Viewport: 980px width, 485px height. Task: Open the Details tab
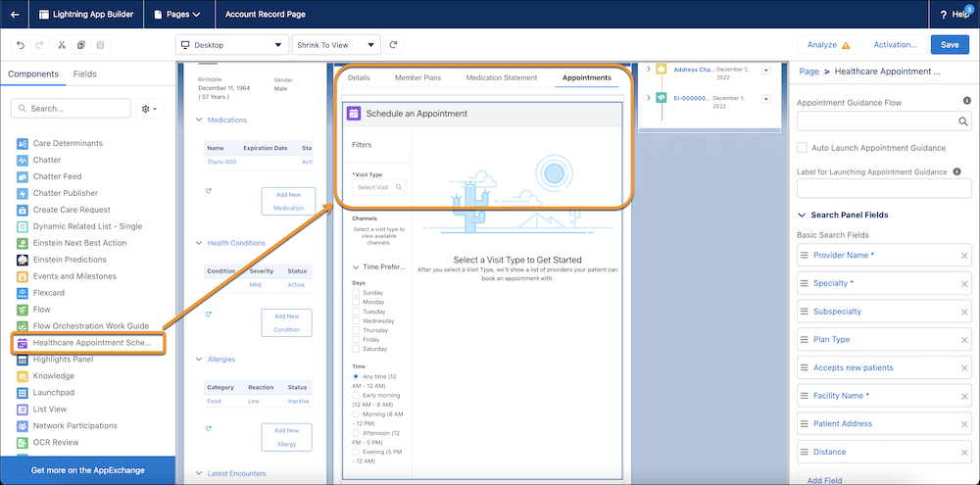pyautogui.click(x=359, y=78)
